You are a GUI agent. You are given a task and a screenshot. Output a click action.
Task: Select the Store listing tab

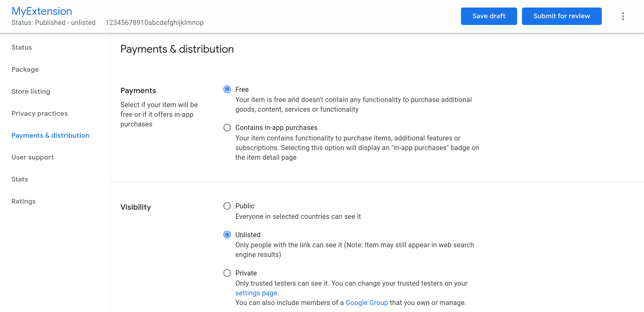(x=31, y=91)
